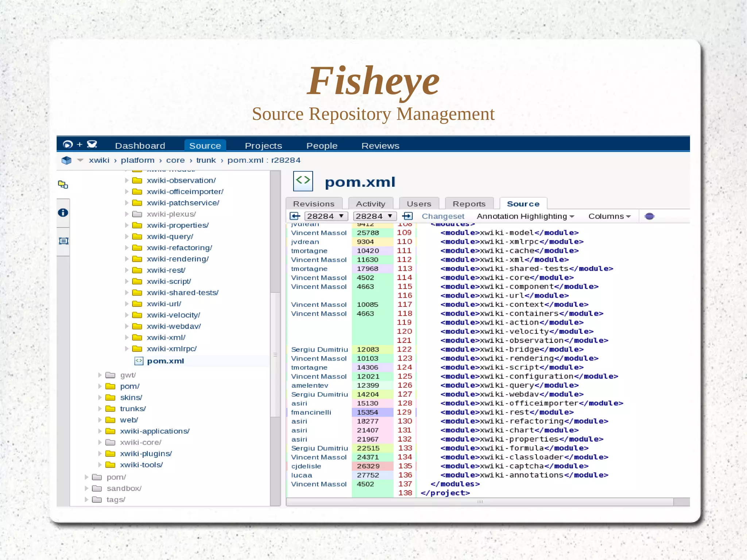Image resolution: width=747 pixels, height=560 pixels.
Task: Expand the xwiki-applications folder
Action: pos(100,431)
